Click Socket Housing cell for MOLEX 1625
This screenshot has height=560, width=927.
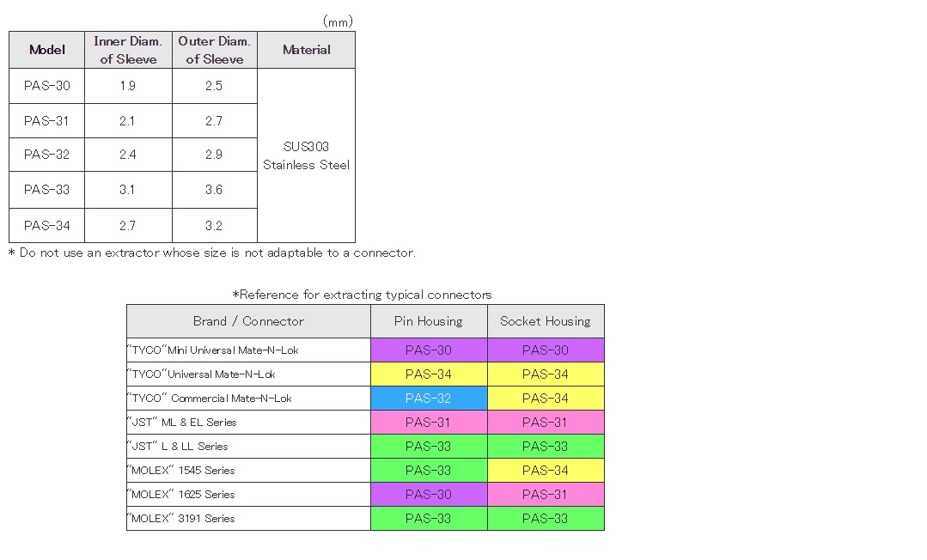[x=546, y=495]
